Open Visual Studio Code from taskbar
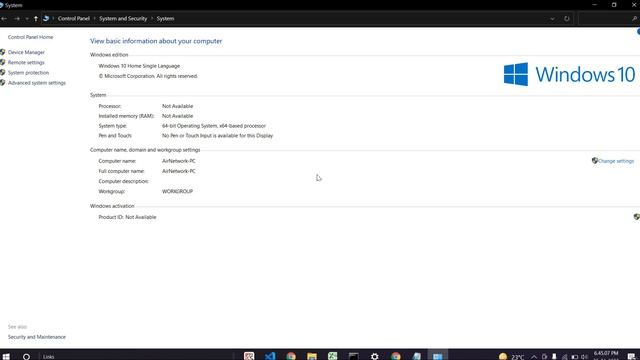Image resolution: width=640 pixels, height=360 pixels. (x=270, y=356)
